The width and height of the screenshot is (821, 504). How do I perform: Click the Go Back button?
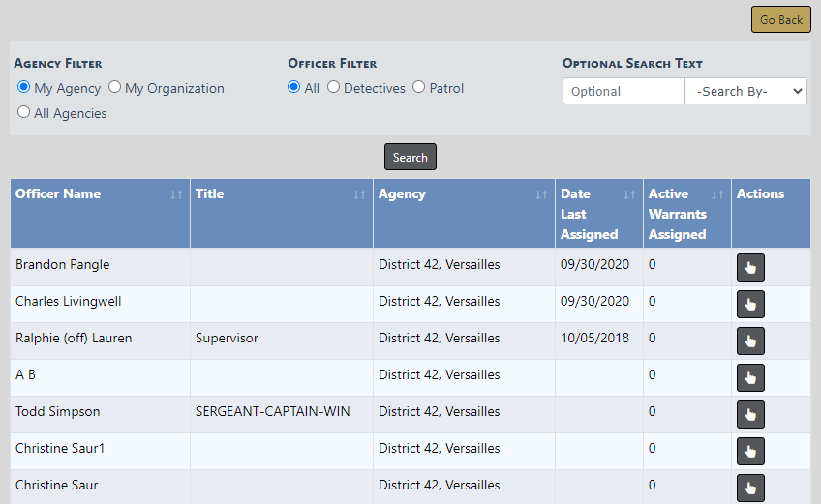[x=780, y=20]
